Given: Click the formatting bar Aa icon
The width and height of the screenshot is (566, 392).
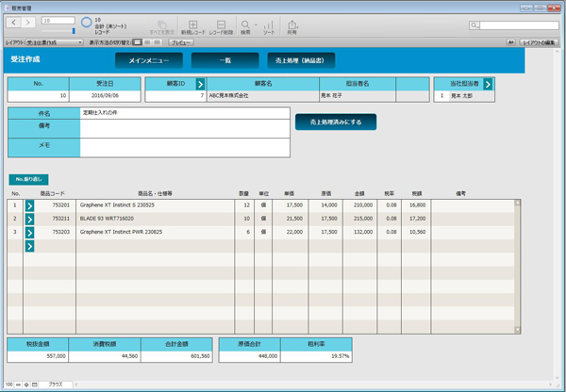Looking at the screenshot, I should pyautogui.click(x=510, y=42).
